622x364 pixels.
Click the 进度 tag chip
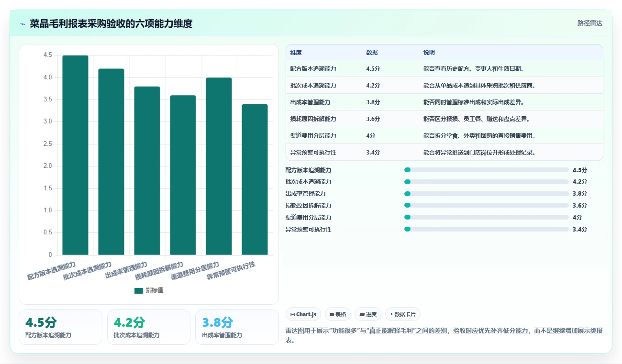pos(368,314)
